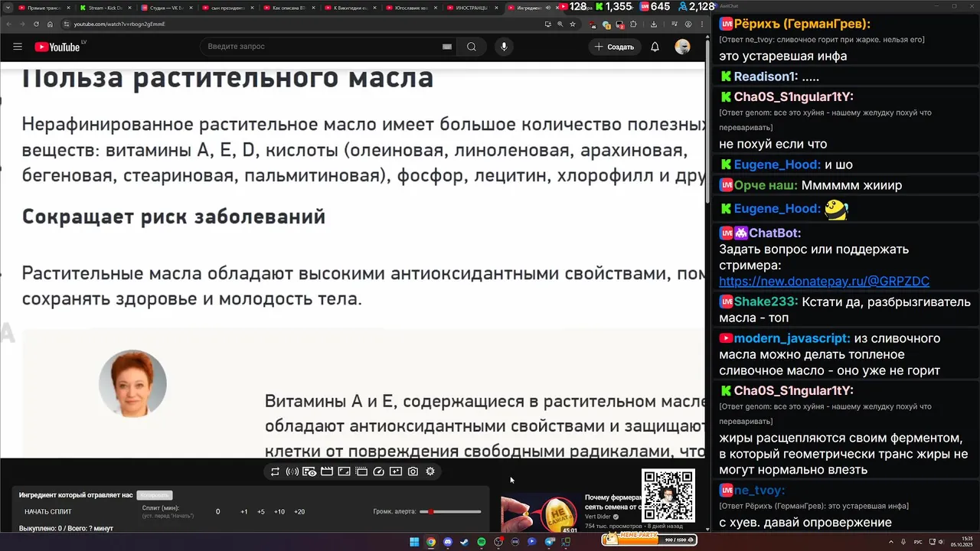Click the speedometer playback speed icon

click(x=378, y=471)
